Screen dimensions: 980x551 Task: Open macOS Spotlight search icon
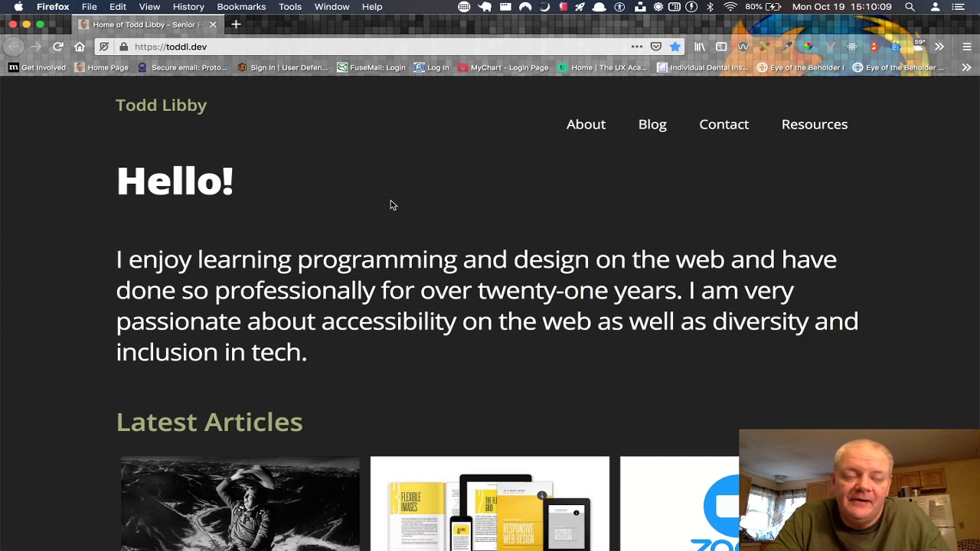tap(910, 7)
